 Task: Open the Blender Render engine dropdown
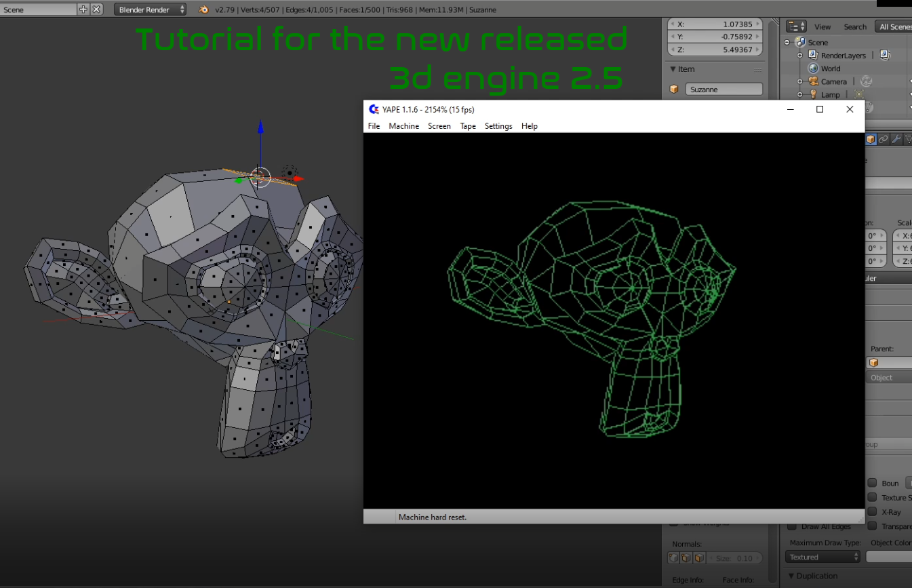[151, 9]
